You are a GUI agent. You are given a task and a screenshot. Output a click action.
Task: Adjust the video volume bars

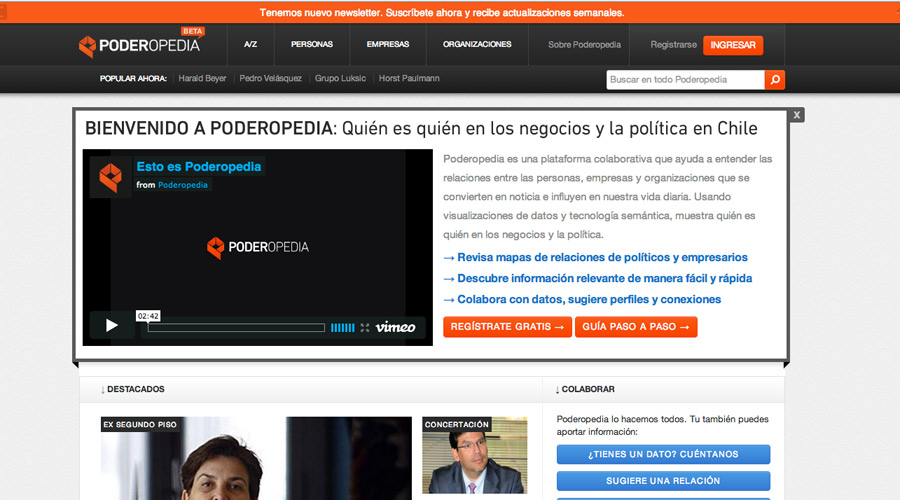(343, 328)
